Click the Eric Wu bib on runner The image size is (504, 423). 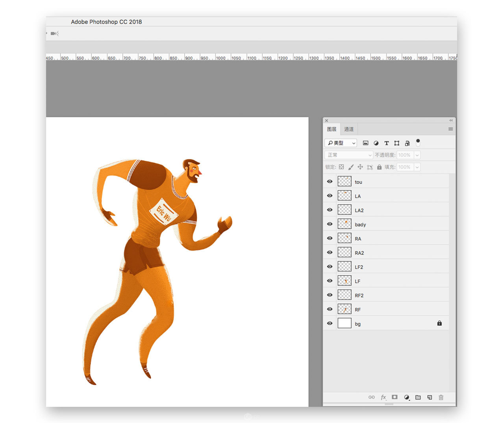[164, 212]
